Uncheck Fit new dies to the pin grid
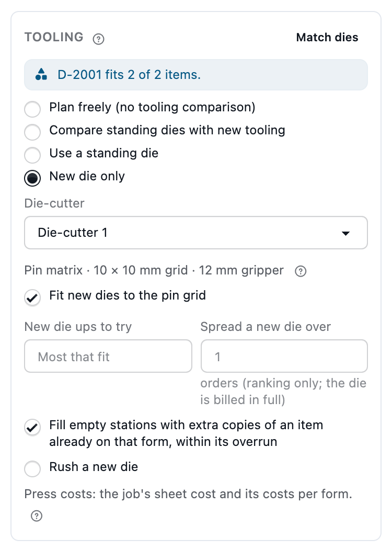 [32, 297]
